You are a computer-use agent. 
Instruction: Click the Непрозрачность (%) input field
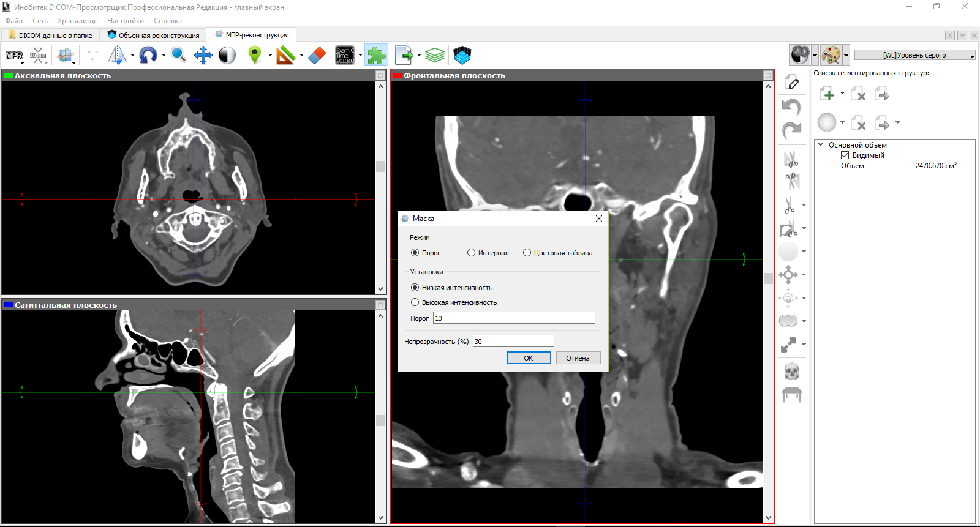513,341
